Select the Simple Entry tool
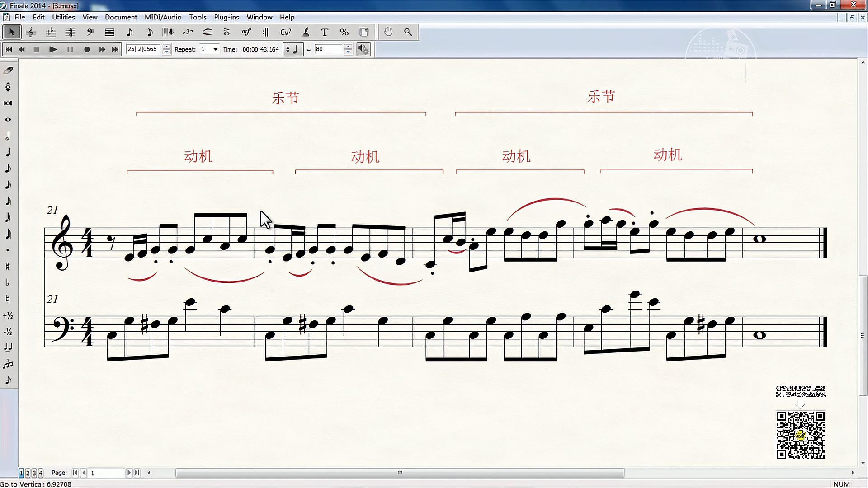Image resolution: width=868 pixels, height=488 pixels. pyautogui.click(x=129, y=32)
